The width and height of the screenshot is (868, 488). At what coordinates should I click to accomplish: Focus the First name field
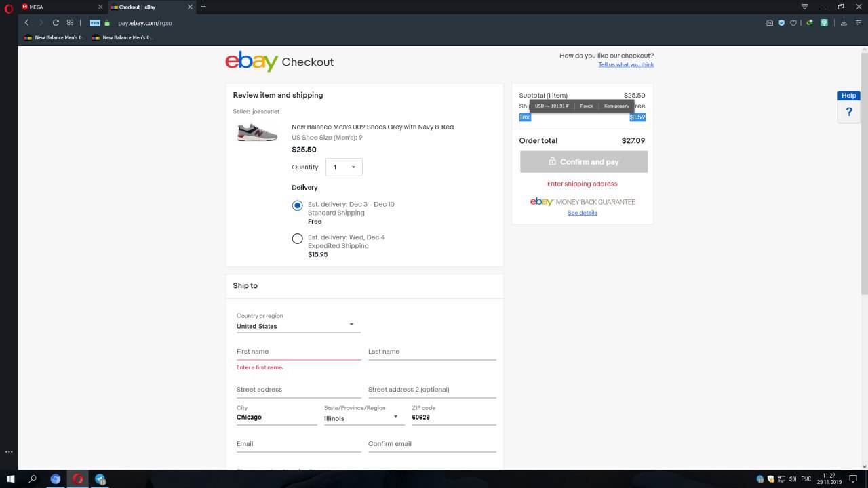click(298, 352)
